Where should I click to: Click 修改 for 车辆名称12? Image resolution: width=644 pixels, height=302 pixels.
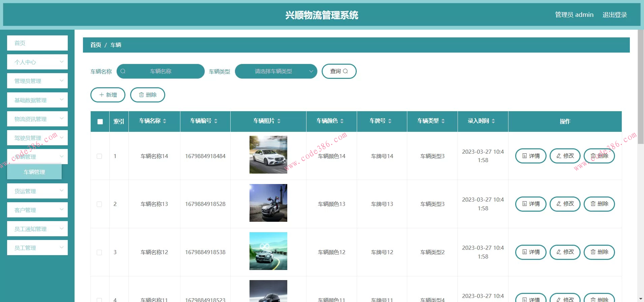point(565,252)
